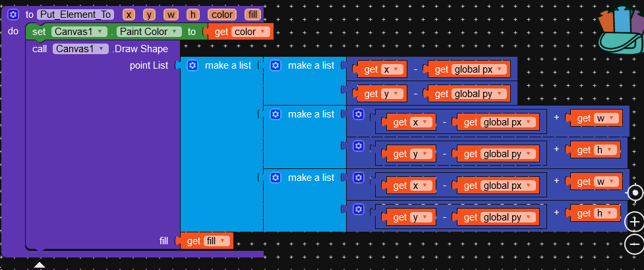Open gear on third point's y plus h block

(359, 209)
